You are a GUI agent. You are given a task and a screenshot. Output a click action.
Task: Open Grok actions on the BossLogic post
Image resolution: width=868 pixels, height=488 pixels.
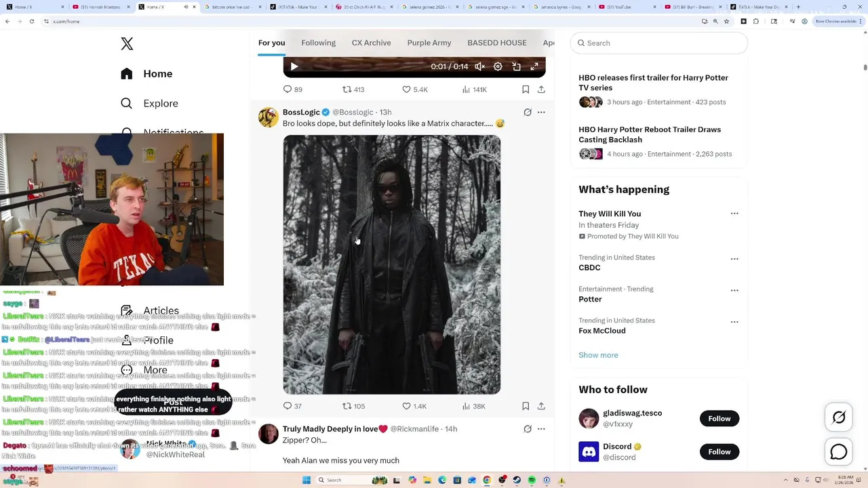528,113
